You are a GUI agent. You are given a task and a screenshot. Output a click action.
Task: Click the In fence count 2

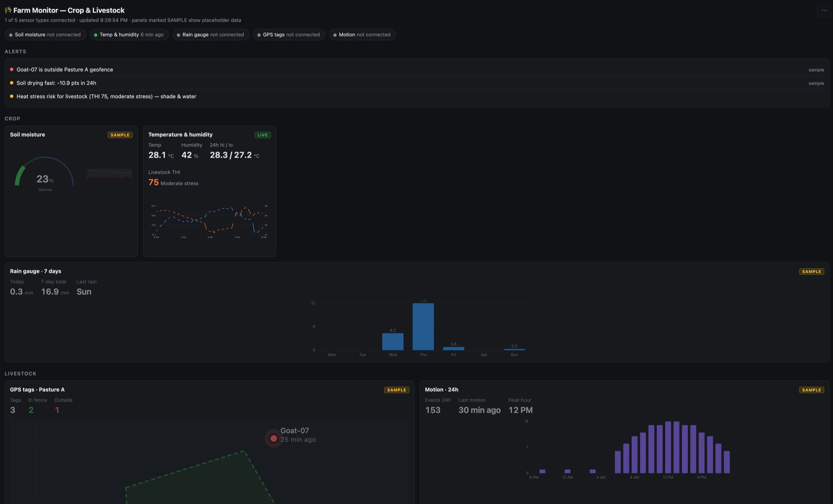click(31, 410)
